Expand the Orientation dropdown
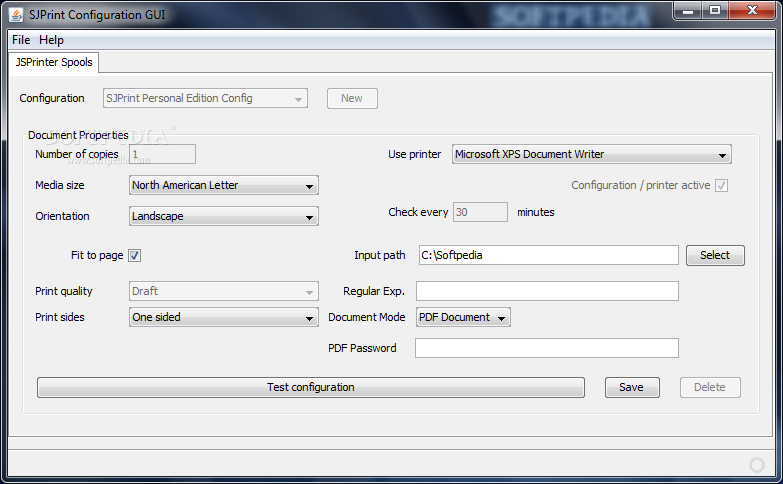The image size is (783, 484). [224, 216]
